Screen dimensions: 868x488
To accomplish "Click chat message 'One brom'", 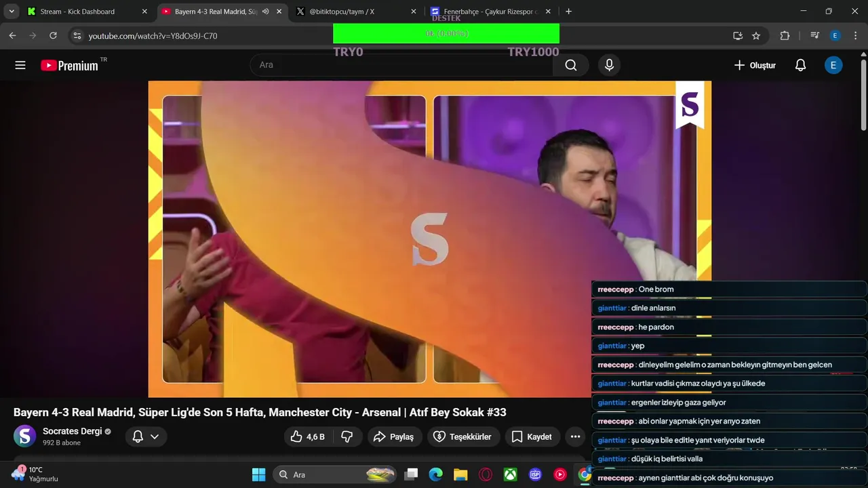I will click(656, 289).
